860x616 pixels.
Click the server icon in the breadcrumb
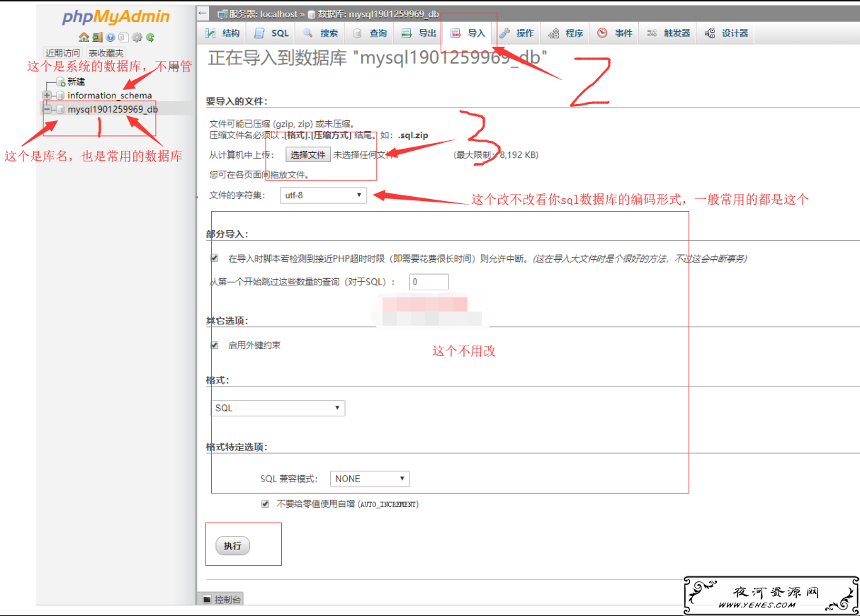coord(222,14)
